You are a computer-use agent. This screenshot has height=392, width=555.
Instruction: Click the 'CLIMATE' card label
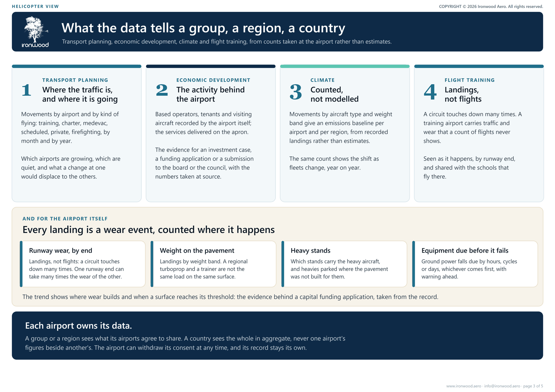coord(323,80)
